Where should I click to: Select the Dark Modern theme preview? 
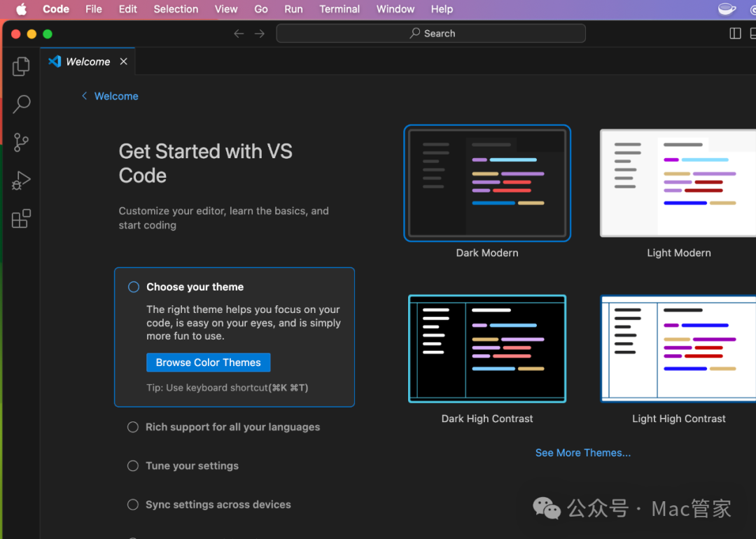[487, 183]
